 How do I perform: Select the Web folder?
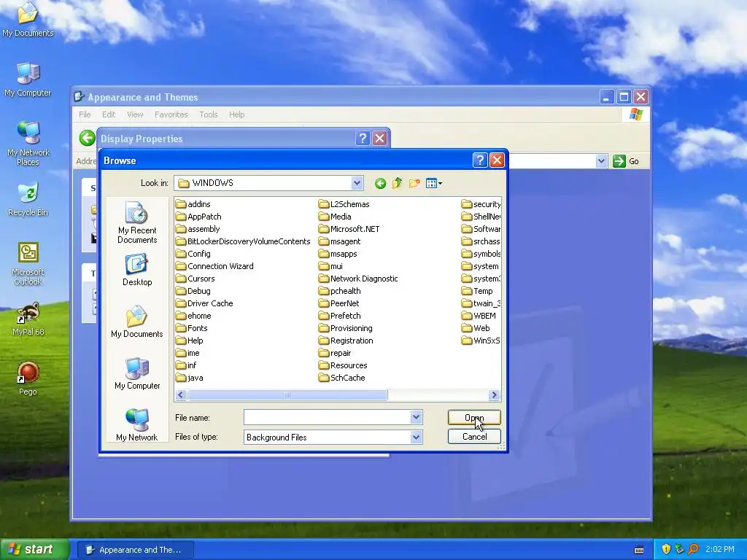coord(476,327)
